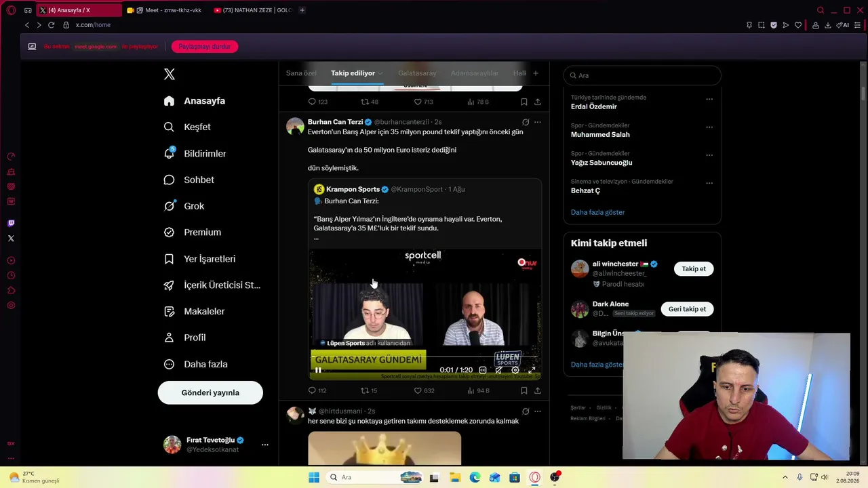This screenshot has width=868, height=488.
Task: Open the Premium page
Action: (x=193, y=232)
